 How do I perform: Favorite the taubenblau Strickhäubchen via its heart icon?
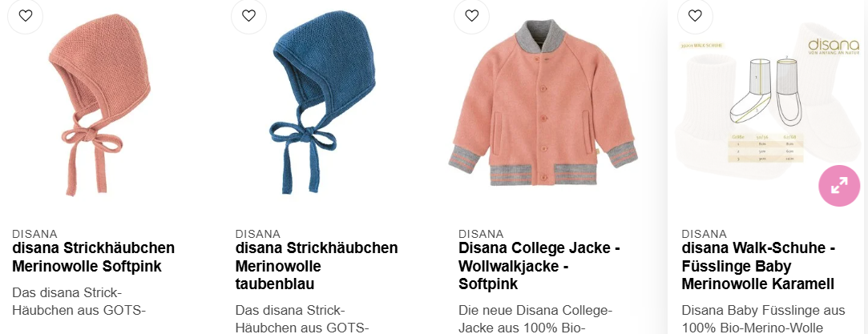click(x=248, y=15)
